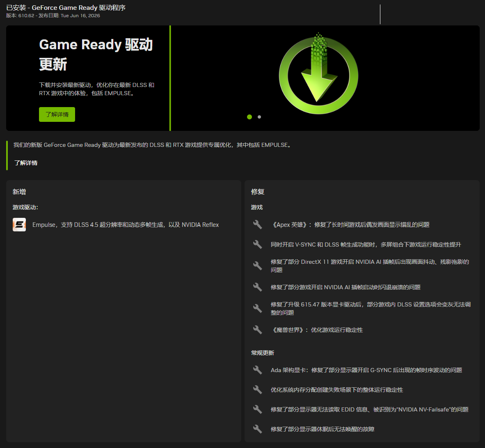Screen dimensions: 485x448
Task: Click the 显示器休眠后无法唤醒 fix text
Action: tap(323, 429)
